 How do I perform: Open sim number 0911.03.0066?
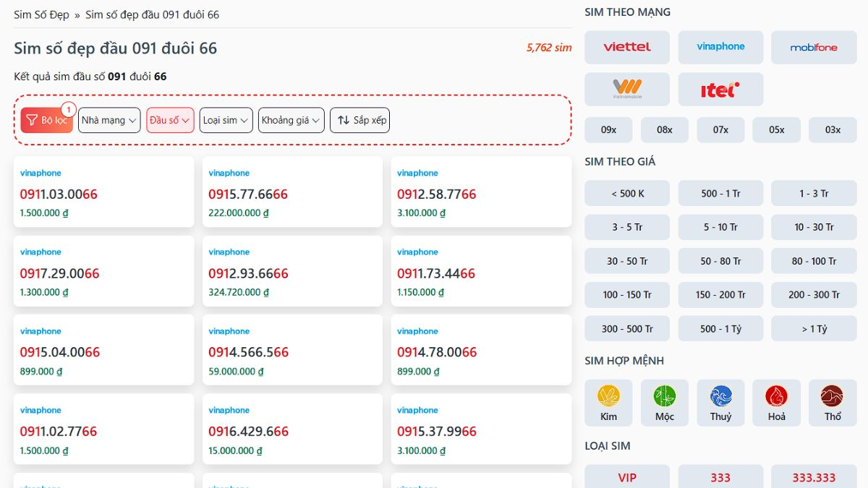point(59,194)
